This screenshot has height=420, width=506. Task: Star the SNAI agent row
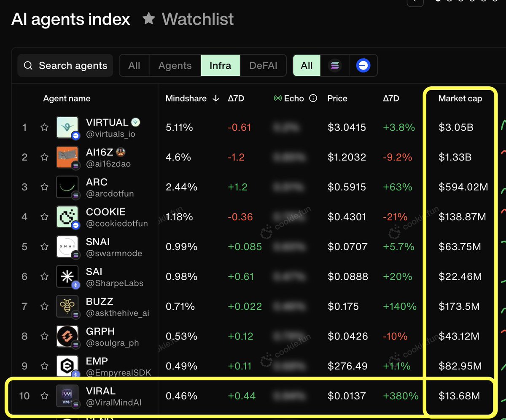pos(44,246)
